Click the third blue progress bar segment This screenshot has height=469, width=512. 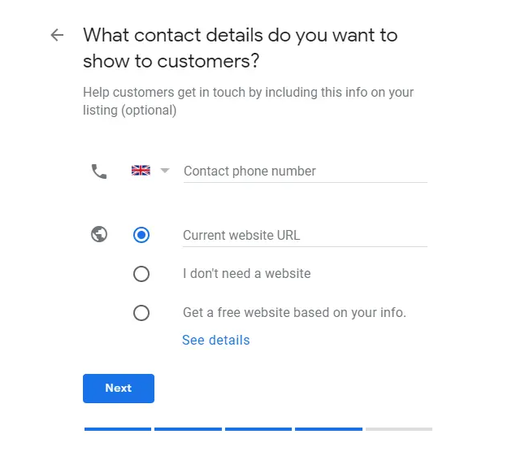click(258, 429)
